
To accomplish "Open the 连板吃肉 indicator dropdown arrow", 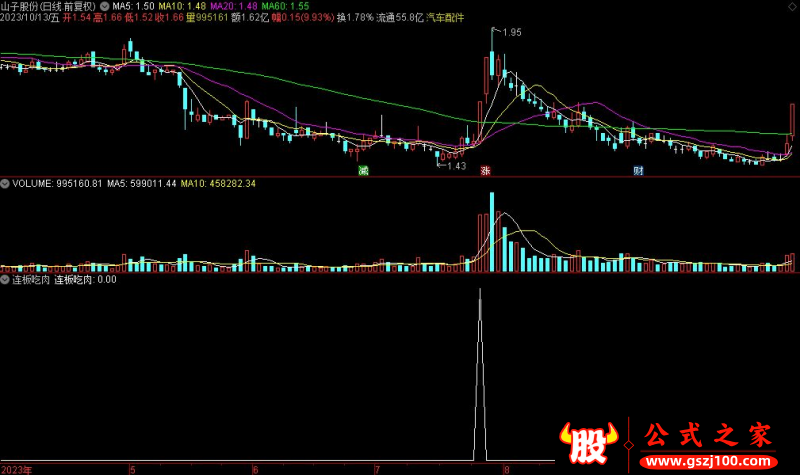I will pyautogui.click(x=5, y=280).
